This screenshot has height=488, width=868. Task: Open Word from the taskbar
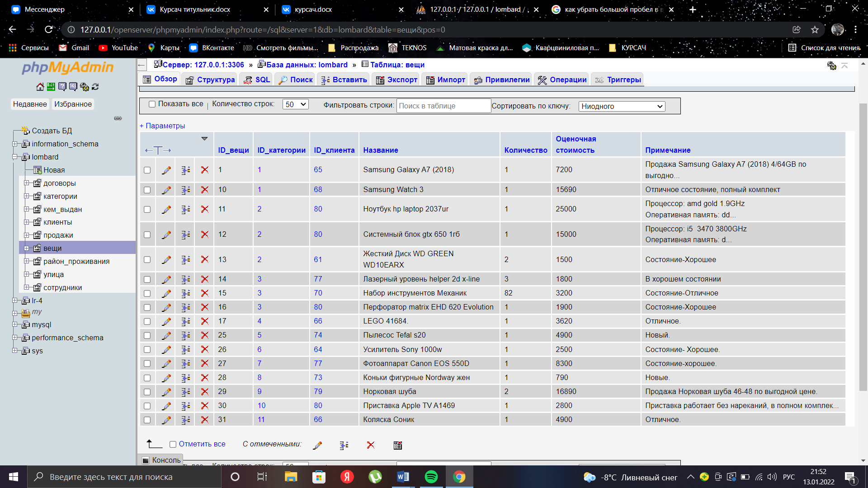point(403,477)
